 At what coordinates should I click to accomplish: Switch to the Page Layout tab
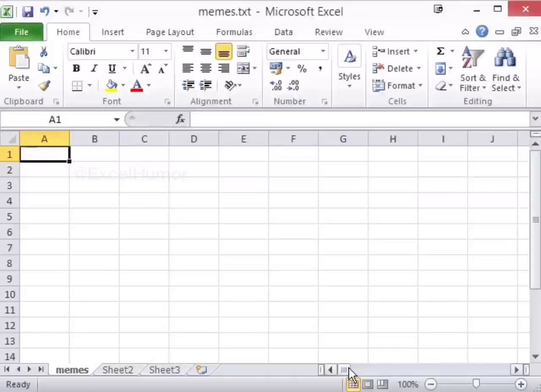[170, 32]
